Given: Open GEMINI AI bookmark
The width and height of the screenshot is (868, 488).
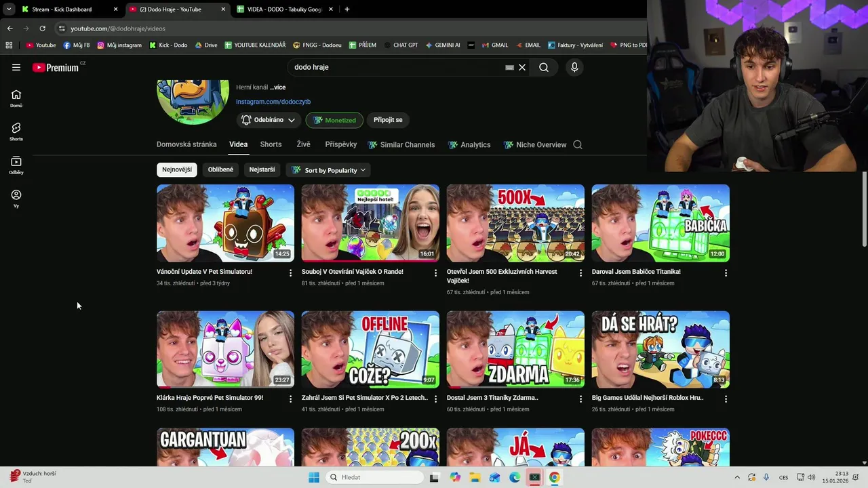Looking at the screenshot, I should tap(443, 45).
